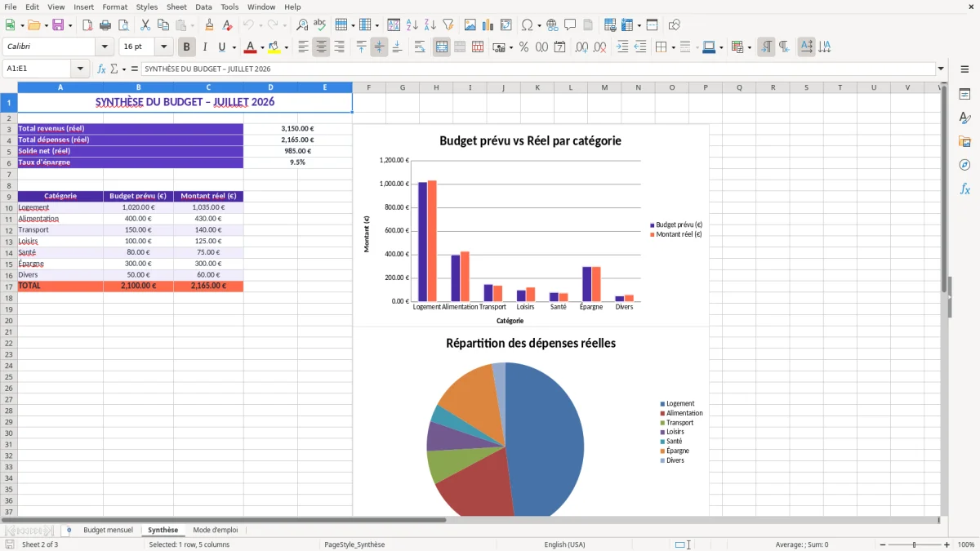Viewport: 980px width, 551px height.
Task: Run the Spelling check icon
Action: [x=320, y=25]
